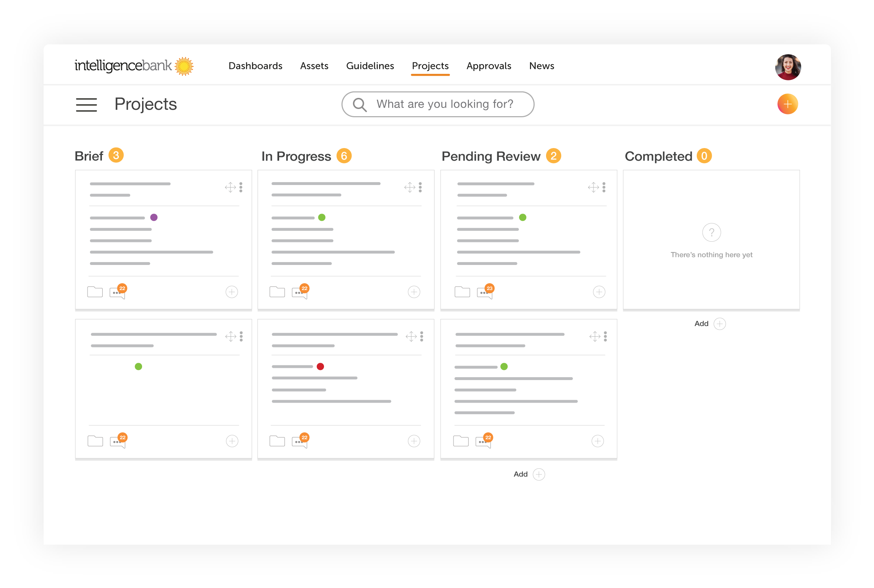Screen dimensions: 874x588
Task: Click the Completed column heading
Action: click(x=658, y=156)
